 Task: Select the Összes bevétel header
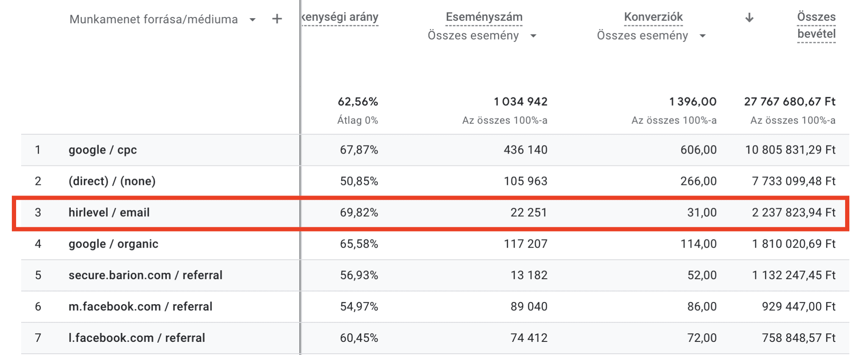point(816,25)
